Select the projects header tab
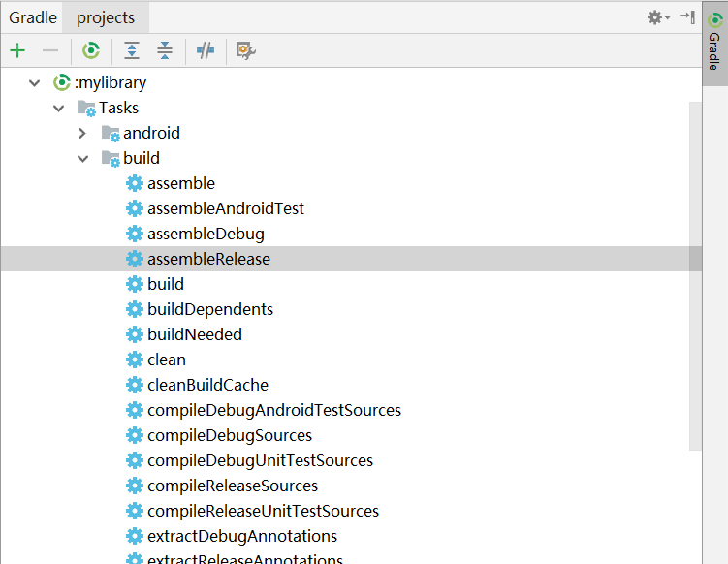Screen dimensions: 728x564 [106, 17]
